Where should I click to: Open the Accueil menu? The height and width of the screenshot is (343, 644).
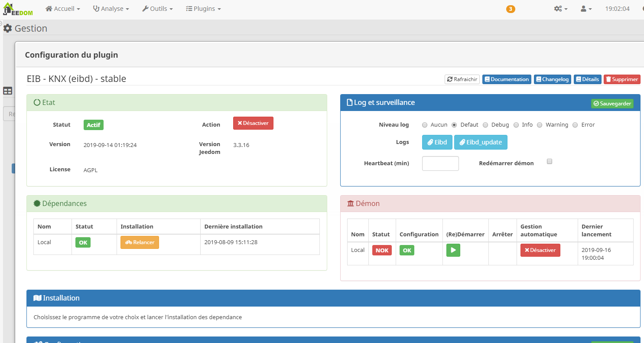tap(63, 9)
